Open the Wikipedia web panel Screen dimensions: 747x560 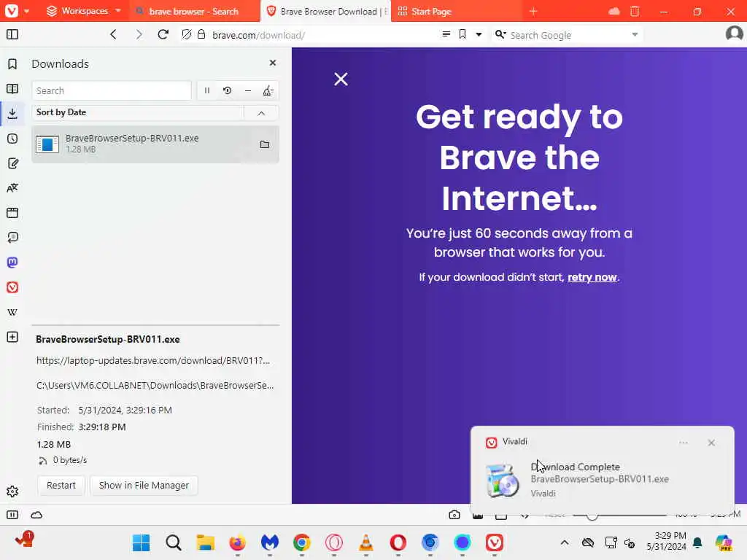pyautogui.click(x=12, y=312)
